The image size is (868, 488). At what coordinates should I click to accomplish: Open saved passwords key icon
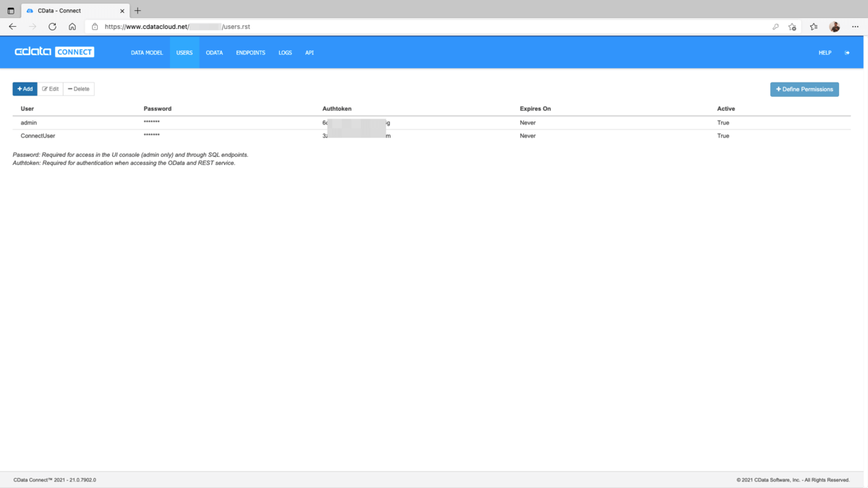(x=775, y=27)
